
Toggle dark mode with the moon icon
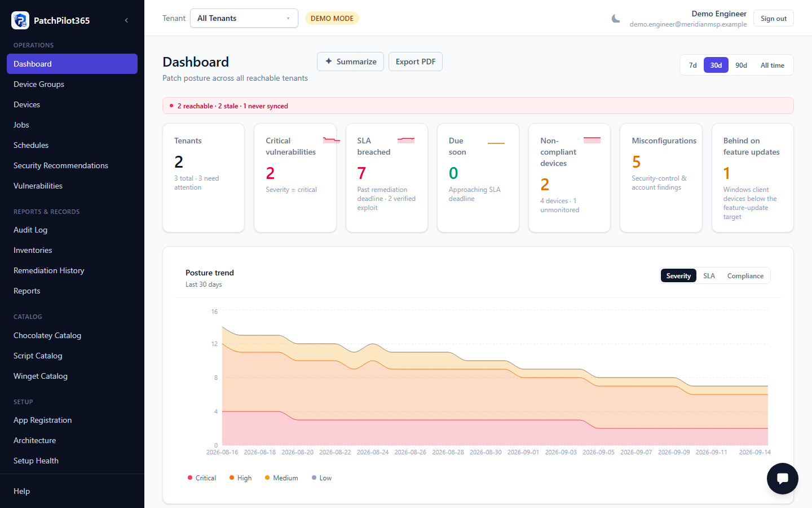pos(616,19)
